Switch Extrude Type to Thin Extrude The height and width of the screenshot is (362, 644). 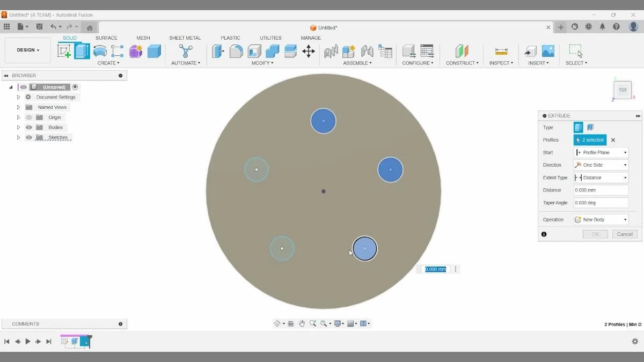pyautogui.click(x=591, y=127)
